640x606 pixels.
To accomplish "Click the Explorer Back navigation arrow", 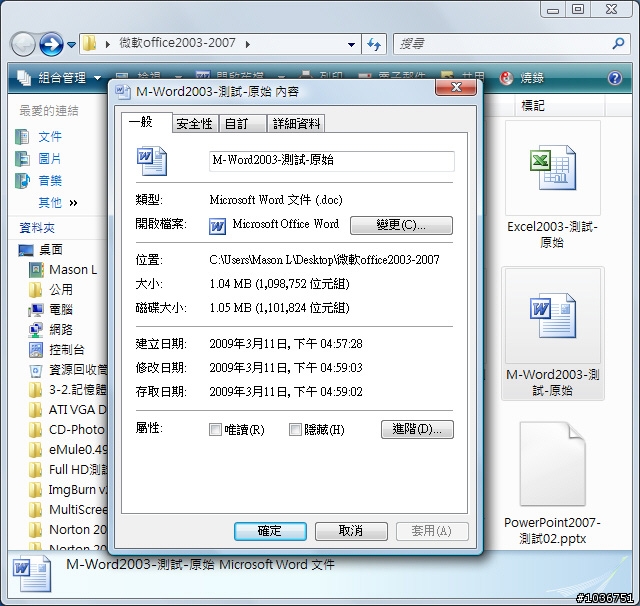I will [23, 44].
